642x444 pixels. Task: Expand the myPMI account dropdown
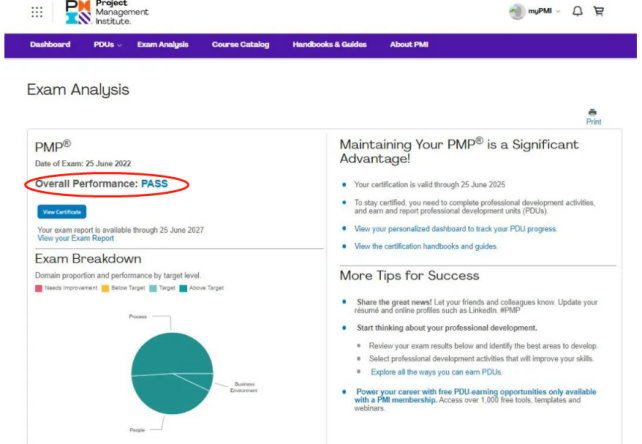(558, 11)
